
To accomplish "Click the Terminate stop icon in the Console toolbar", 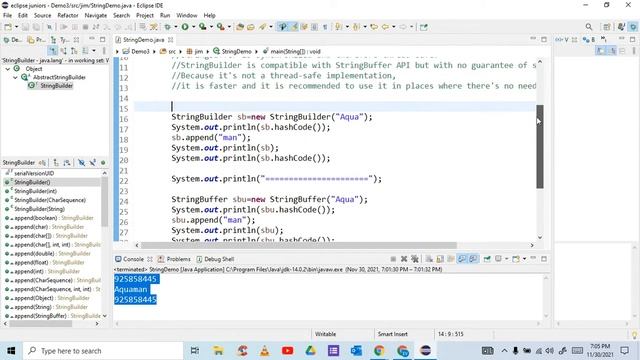I will (x=393, y=259).
